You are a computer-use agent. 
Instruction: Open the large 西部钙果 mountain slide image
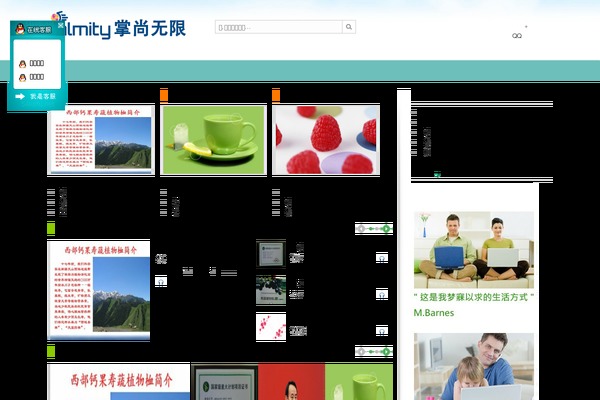pyautogui.click(x=99, y=290)
